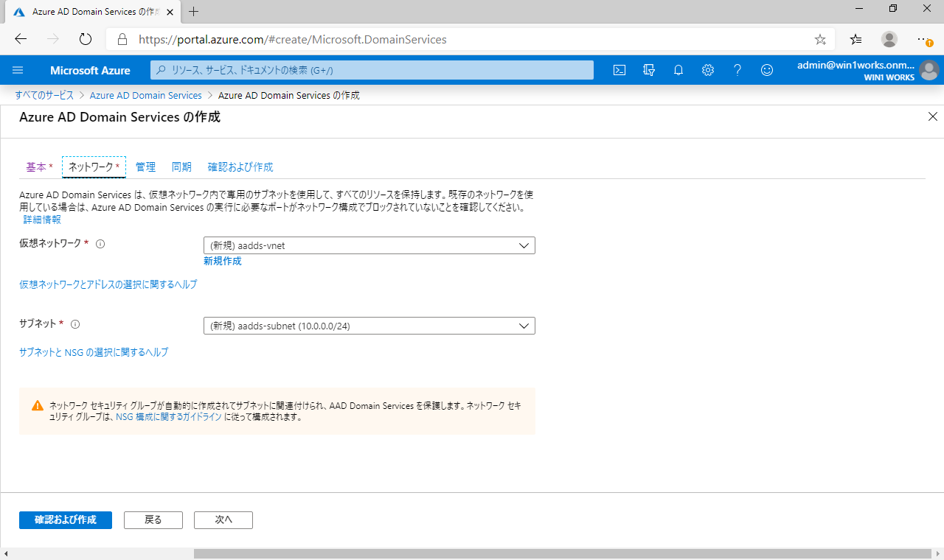Open the 確認および作成 tab
The image size is (944, 560).
click(240, 167)
